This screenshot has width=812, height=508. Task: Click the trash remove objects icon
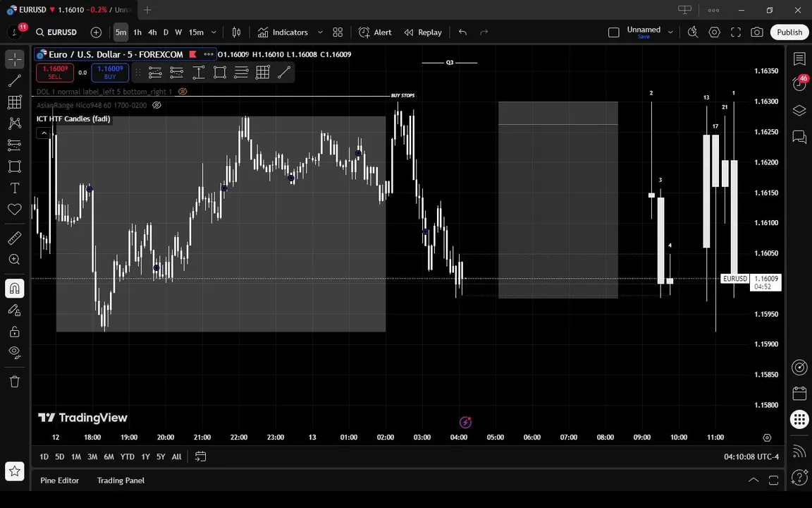[15, 382]
